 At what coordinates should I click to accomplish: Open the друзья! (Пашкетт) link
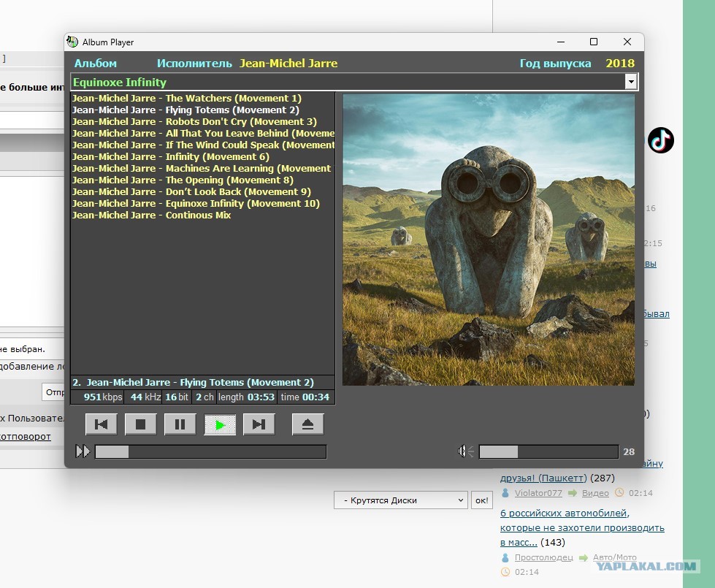[543, 478]
